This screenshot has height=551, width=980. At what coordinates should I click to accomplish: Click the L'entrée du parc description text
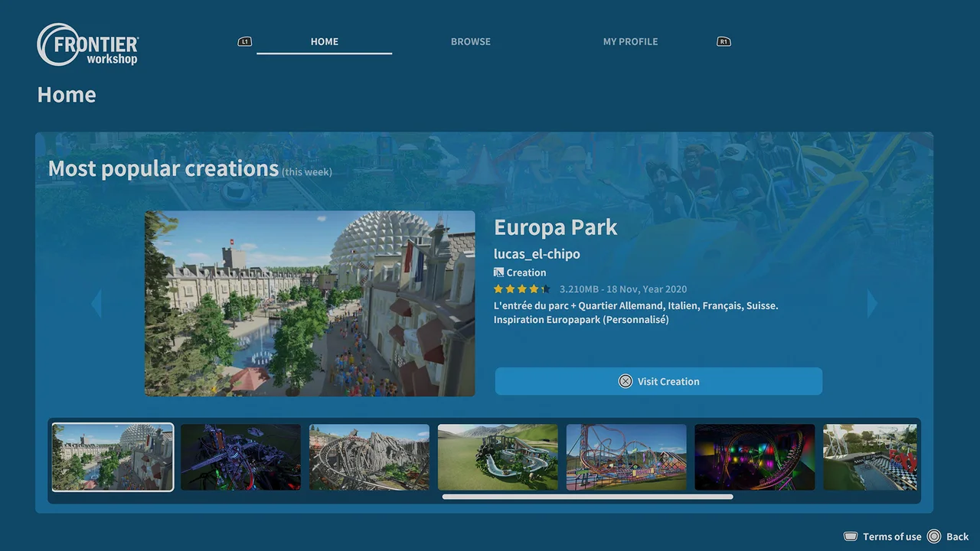[x=636, y=312]
